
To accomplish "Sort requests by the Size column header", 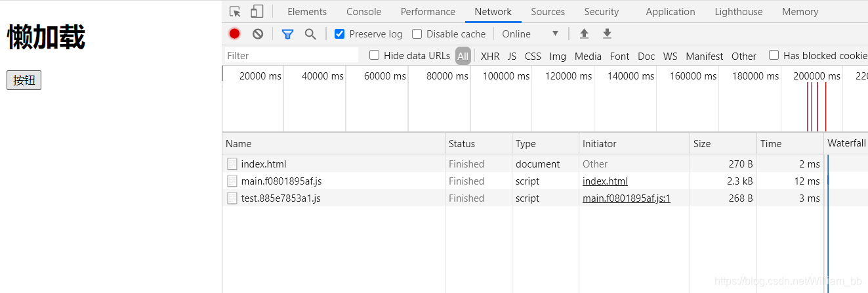I will (x=702, y=144).
